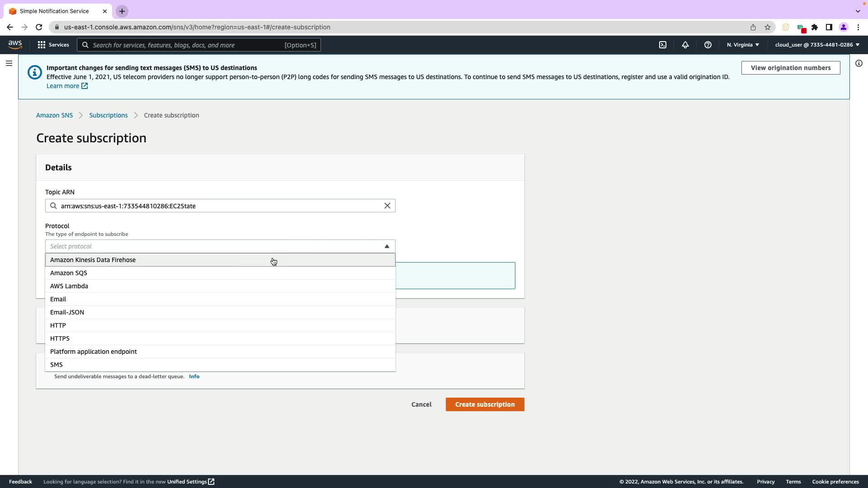Bookmark this page with star icon

(768, 27)
